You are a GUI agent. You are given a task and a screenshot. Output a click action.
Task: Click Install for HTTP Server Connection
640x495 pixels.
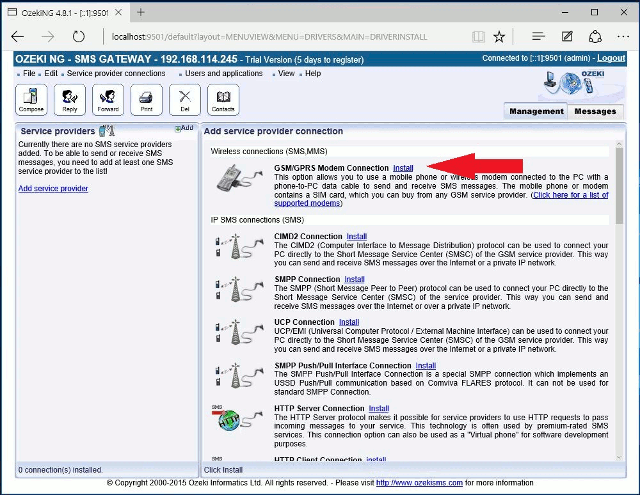tap(379, 408)
